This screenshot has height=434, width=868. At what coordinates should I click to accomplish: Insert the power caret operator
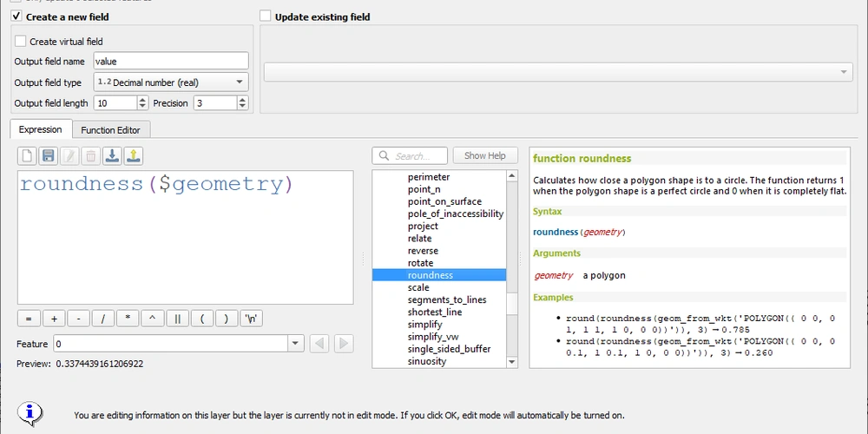coord(152,319)
